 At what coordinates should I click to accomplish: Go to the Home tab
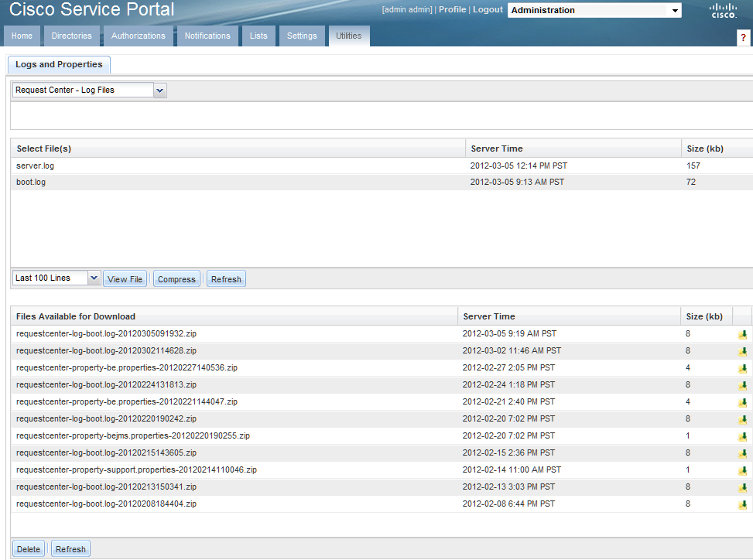tap(22, 36)
